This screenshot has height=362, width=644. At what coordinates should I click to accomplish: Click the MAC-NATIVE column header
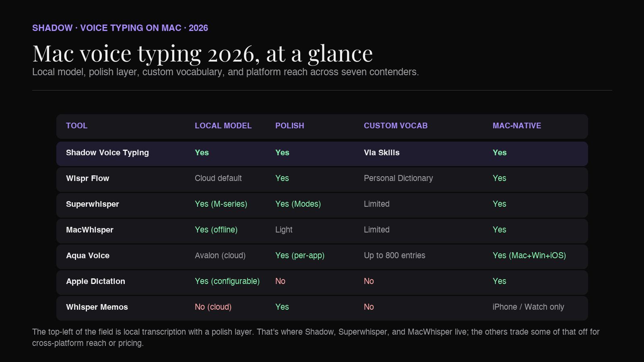coord(517,126)
